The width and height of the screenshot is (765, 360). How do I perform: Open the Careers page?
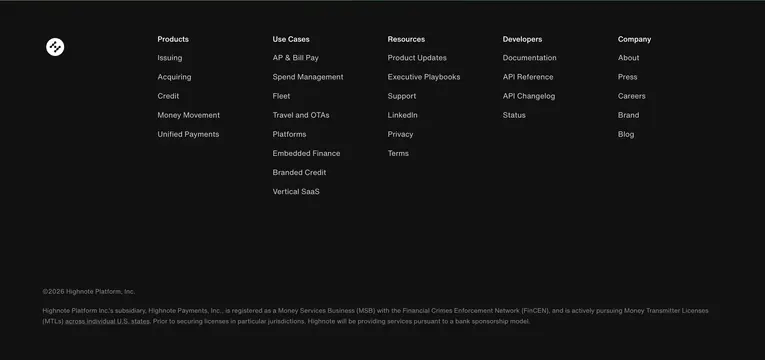coord(632,96)
